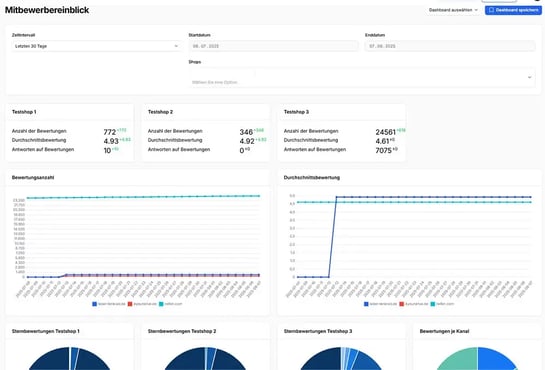Click the bookmark icon in Dashboard speichern

pos(491,10)
